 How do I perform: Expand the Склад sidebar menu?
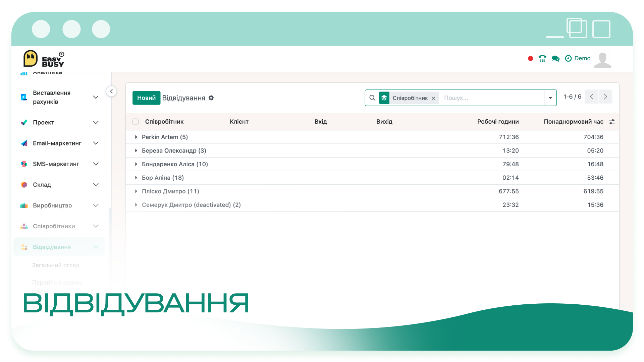60,185
